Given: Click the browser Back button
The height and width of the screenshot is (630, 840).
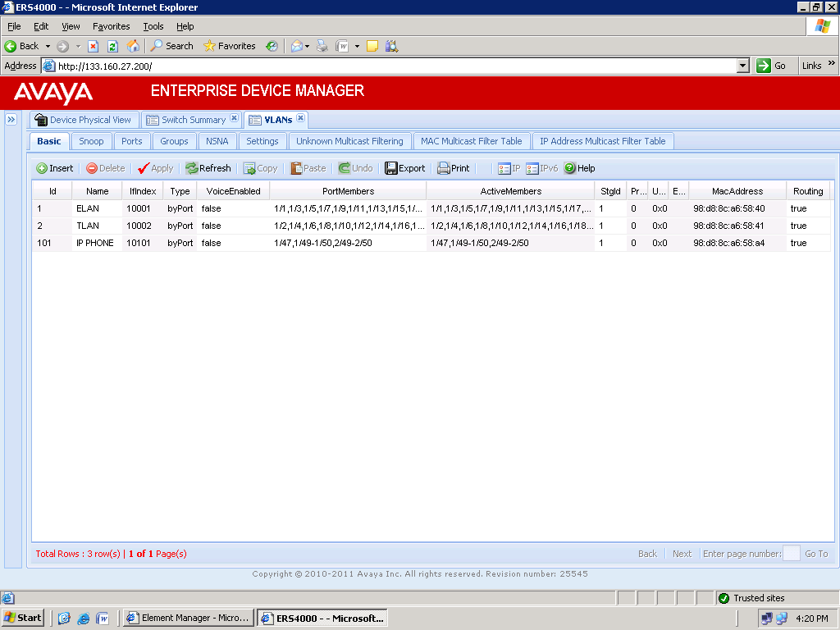Looking at the screenshot, I should pos(21,46).
